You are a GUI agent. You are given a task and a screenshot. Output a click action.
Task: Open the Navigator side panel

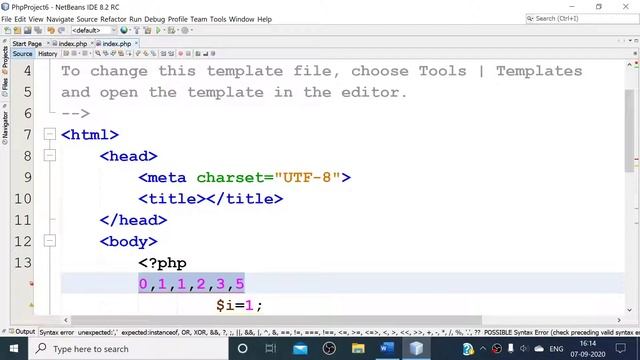point(5,127)
